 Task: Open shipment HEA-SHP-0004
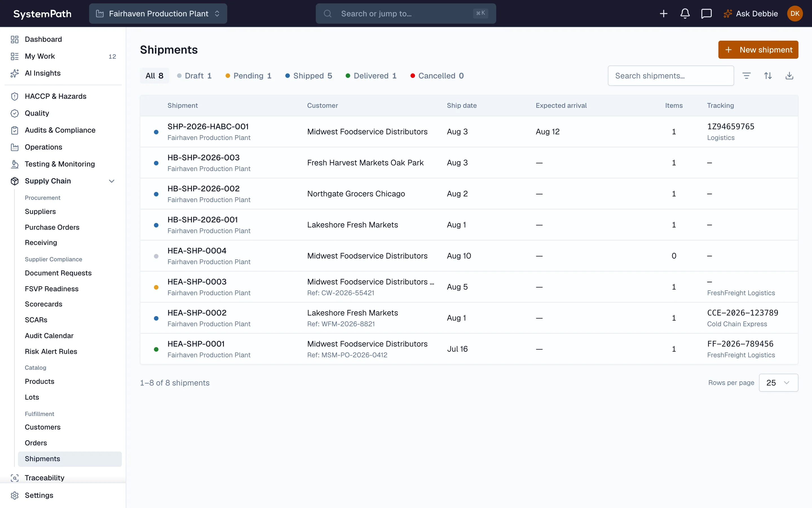coord(197,251)
